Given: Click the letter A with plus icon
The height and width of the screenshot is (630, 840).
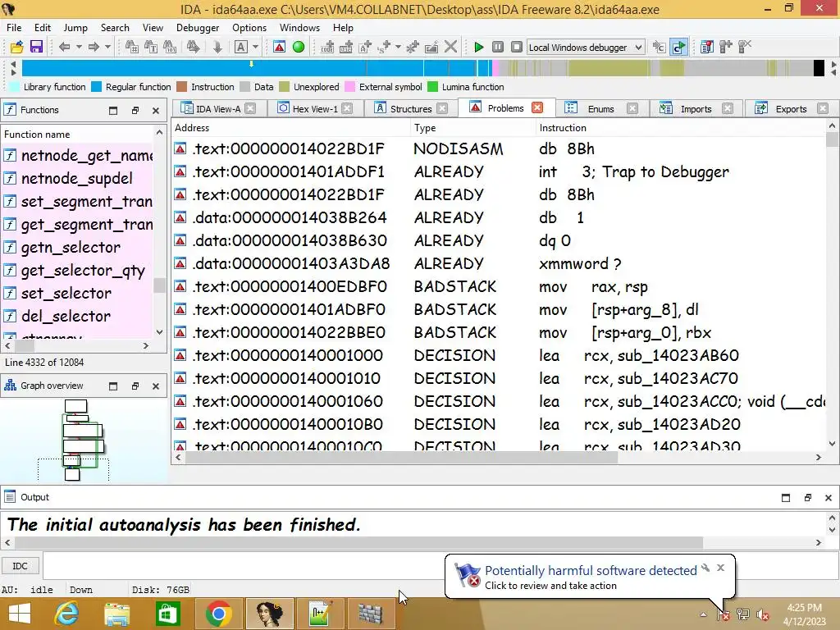Looking at the screenshot, I should [x=365, y=47].
